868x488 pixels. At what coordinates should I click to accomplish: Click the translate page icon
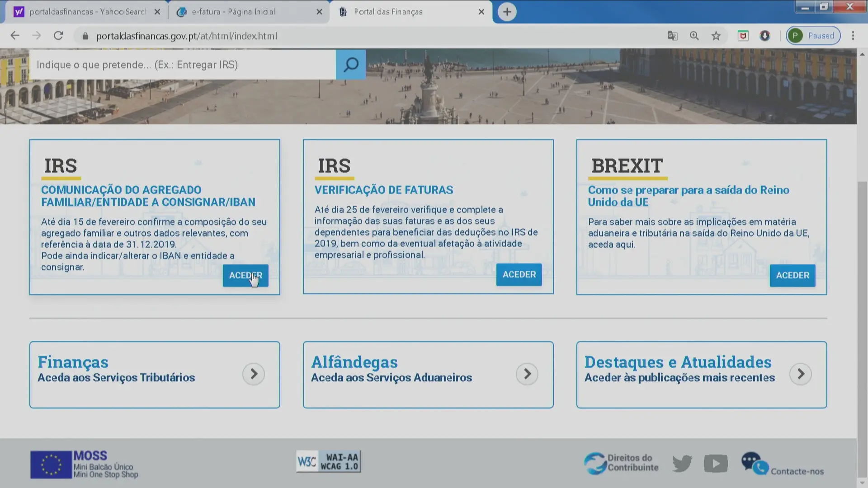pos(672,36)
